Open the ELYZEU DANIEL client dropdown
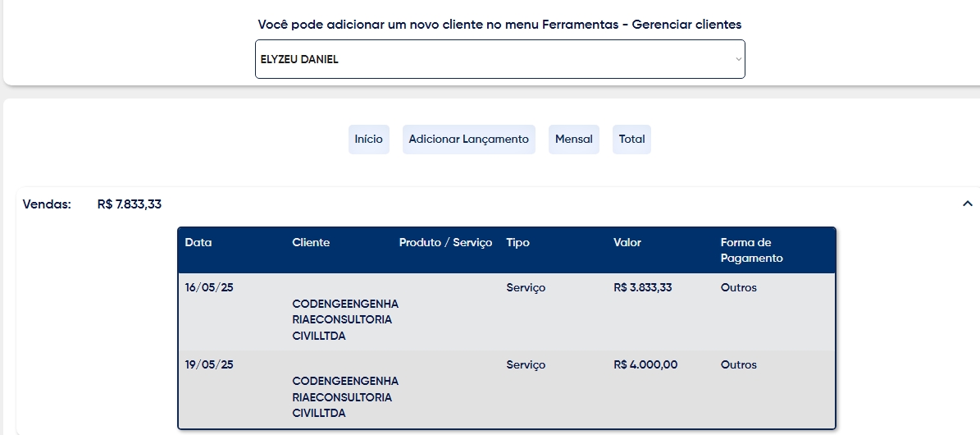The height and width of the screenshot is (435, 980). pos(499,59)
